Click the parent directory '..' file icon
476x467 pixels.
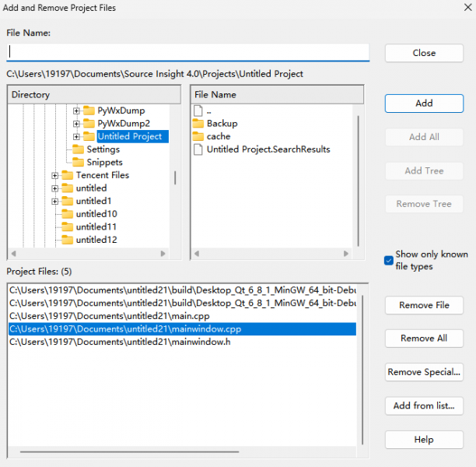198,111
